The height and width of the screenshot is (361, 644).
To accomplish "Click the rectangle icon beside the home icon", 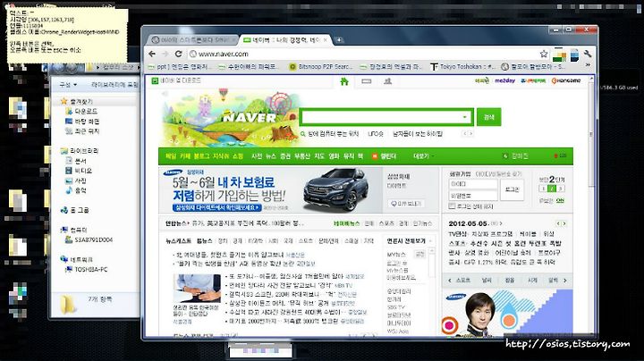I will 367,81.
